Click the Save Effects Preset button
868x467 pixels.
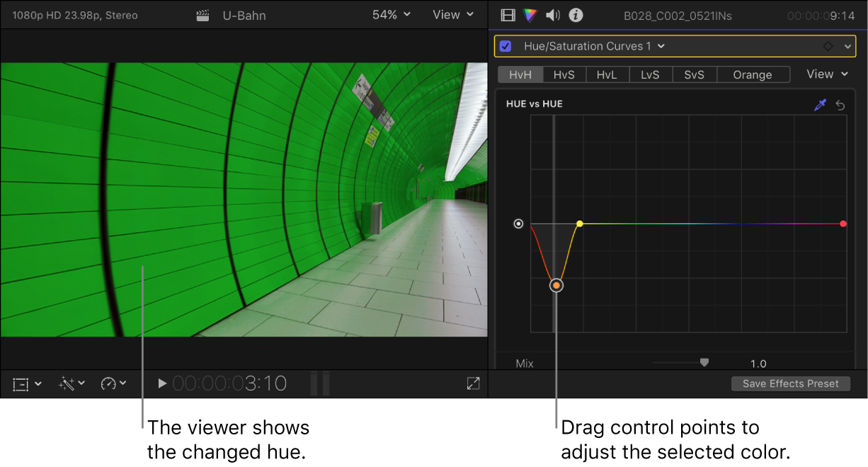pyautogui.click(x=790, y=384)
